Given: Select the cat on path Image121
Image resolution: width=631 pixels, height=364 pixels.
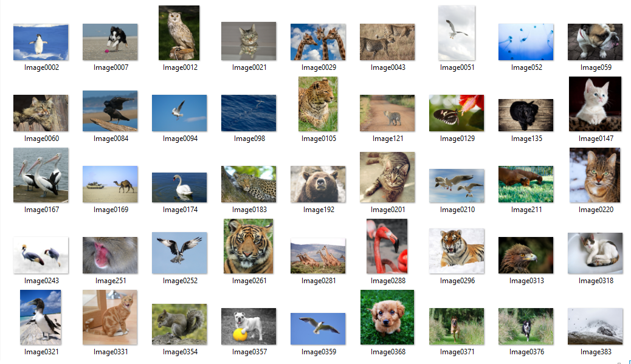Looking at the screenshot, I should (387, 113).
